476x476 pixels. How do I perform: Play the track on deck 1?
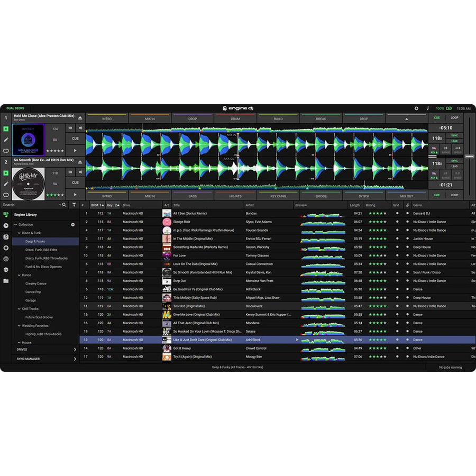pyautogui.click(x=75, y=150)
